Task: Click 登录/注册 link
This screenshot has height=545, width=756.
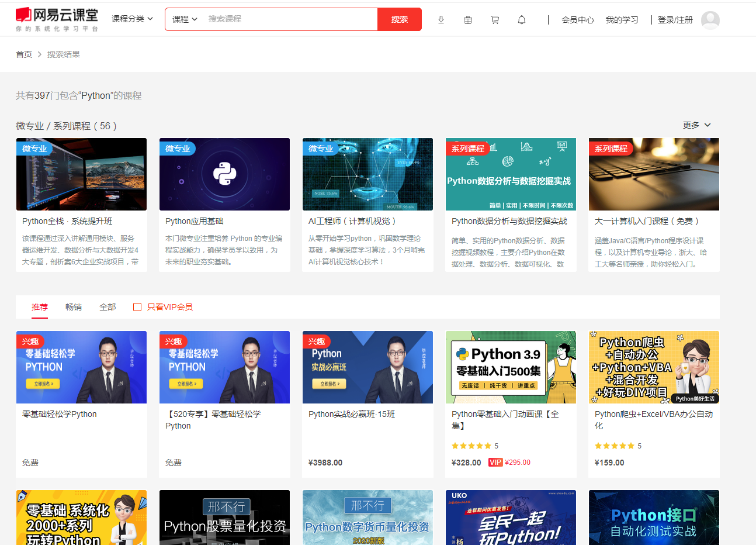Action: (675, 20)
